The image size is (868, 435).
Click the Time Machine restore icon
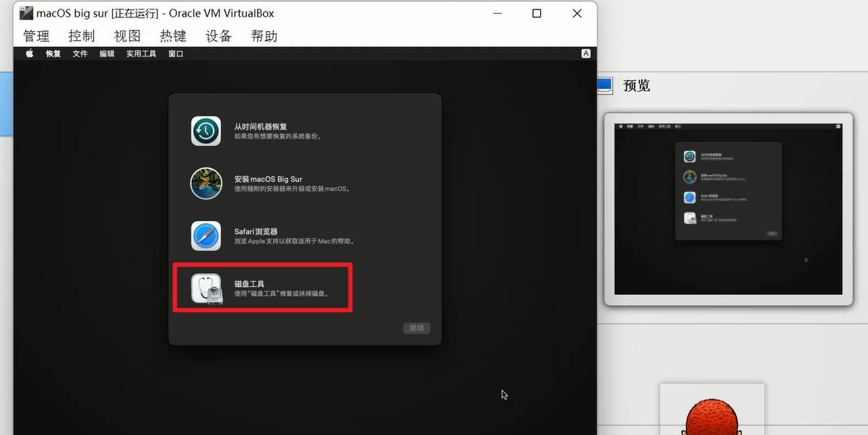click(206, 131)
